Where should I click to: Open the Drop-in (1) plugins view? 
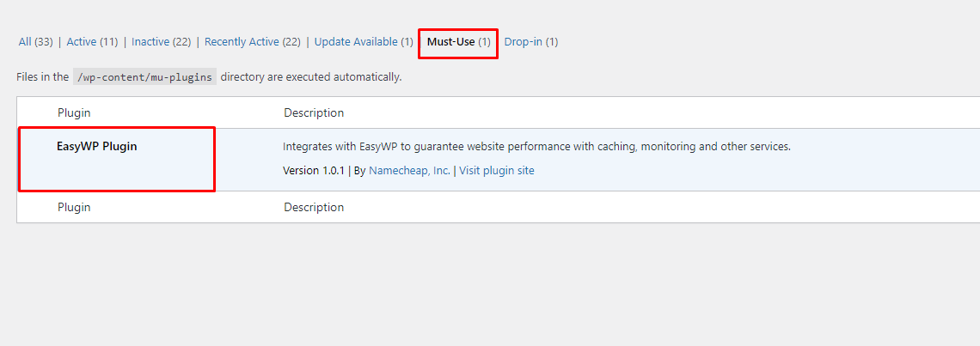click(531, 42)
